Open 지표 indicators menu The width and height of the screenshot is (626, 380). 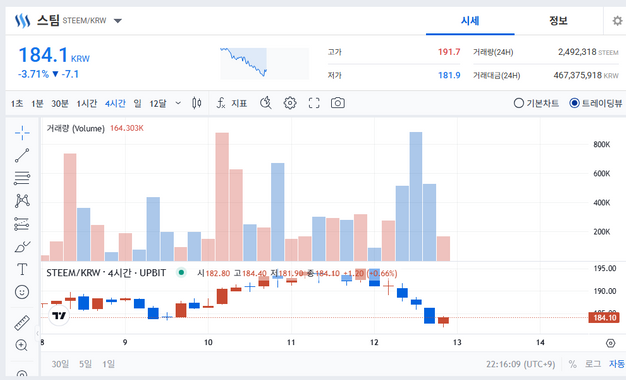pyautogui.click(x=232, y=103)
